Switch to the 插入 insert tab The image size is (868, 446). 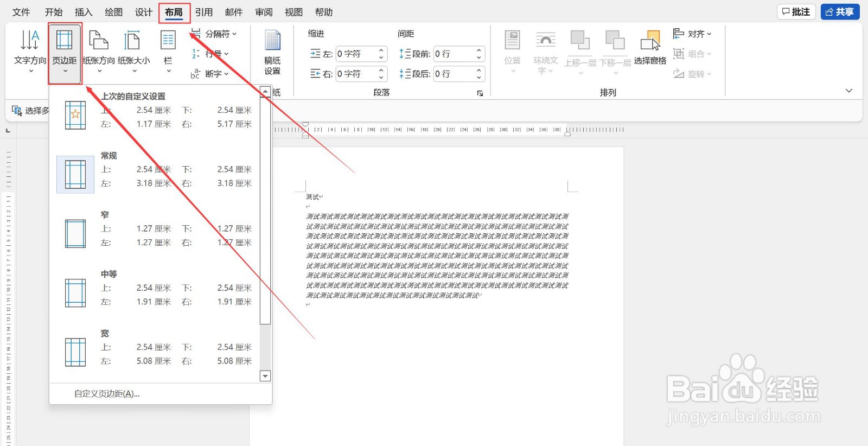coord(84,12)
